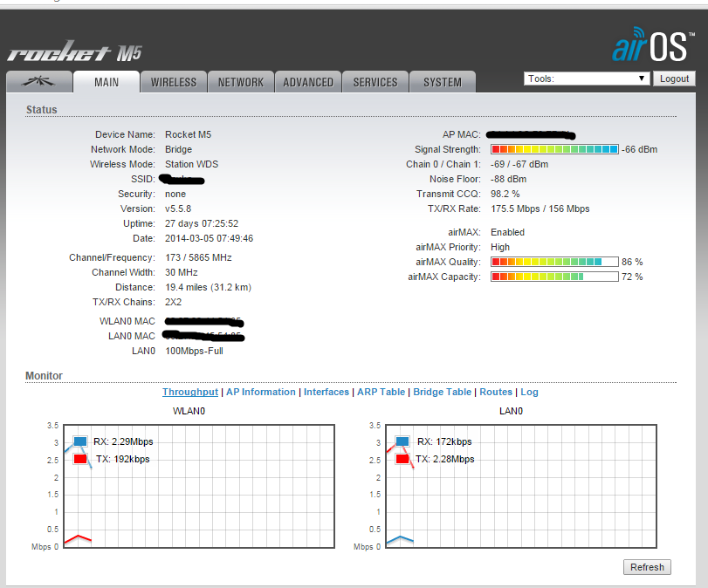Click the airMAX Quality bar

coord(554,262)
